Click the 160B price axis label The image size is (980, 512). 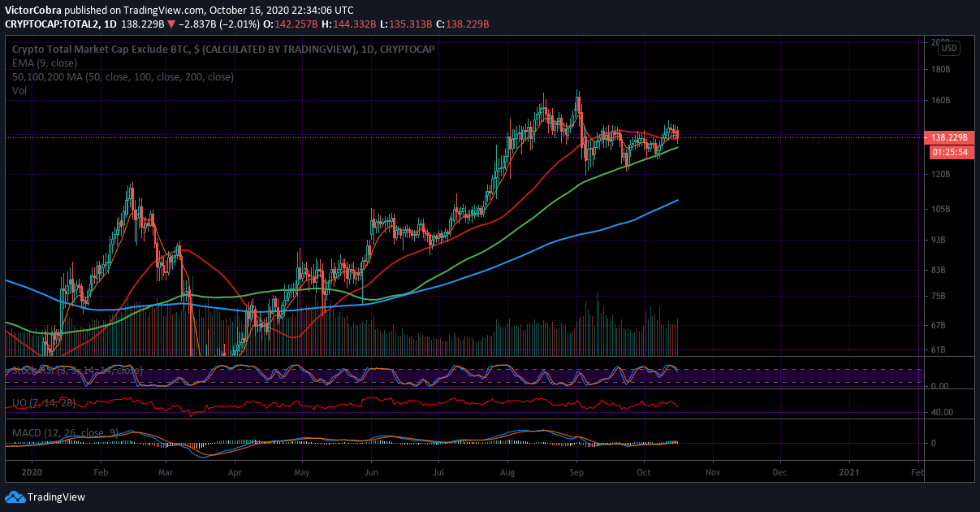click(939, 101)
